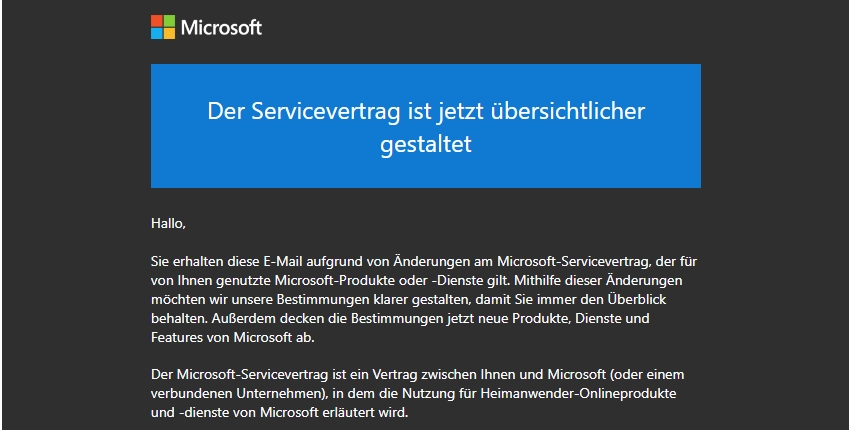This screenshot has height=430, width=849.
Task: Click the "Hallo," greeting line
Action: click(x=168, y=223)
